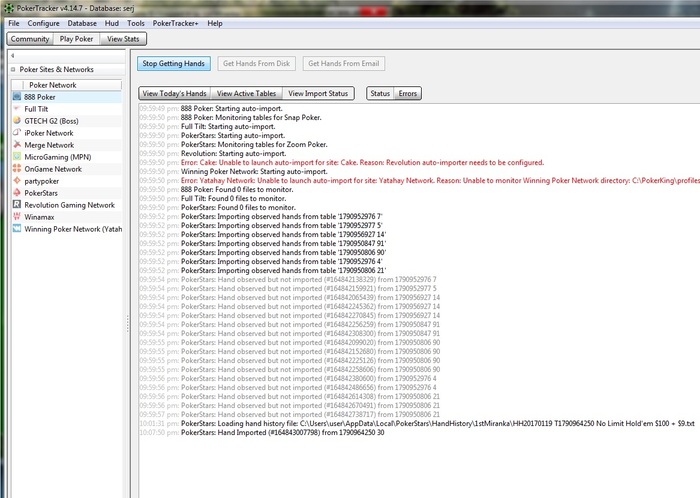The width and height of the screenshot is (700, 498).
Task: Click the PokerStars site icon
Action: [17, 193]
